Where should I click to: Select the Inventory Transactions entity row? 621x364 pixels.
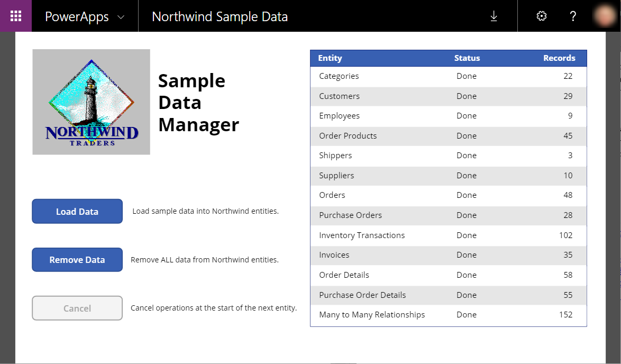pos(448,235)
